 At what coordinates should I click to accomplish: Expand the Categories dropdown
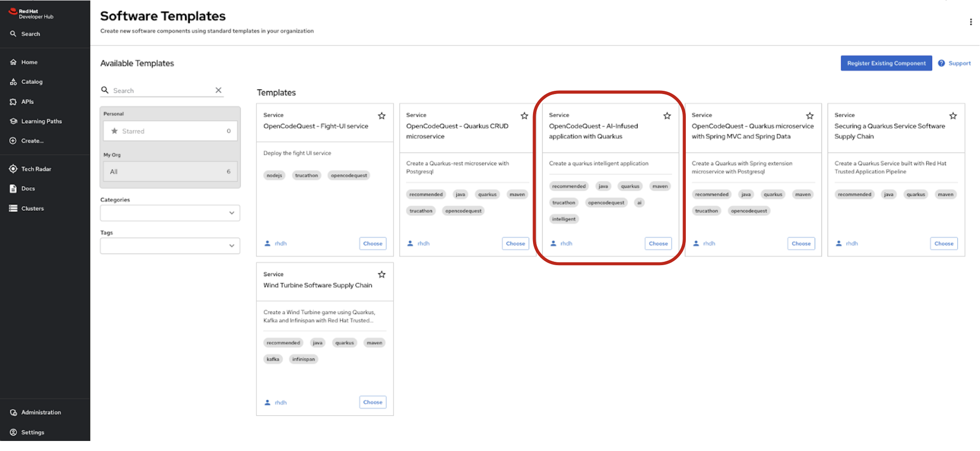point(170,213)
